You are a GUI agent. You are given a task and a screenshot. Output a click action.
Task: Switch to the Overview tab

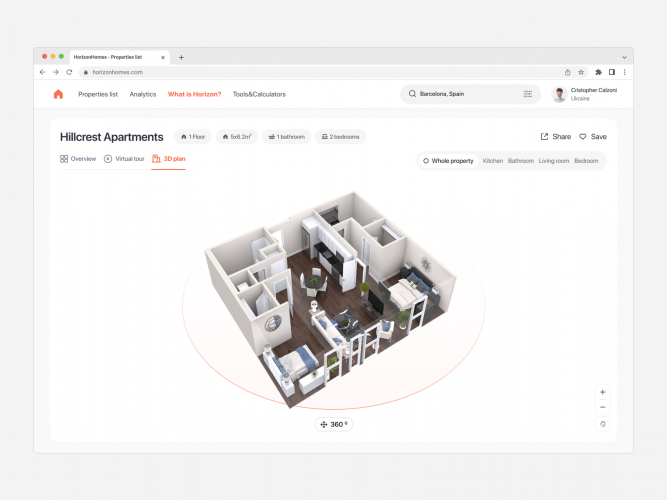click(x=78, y=159)
